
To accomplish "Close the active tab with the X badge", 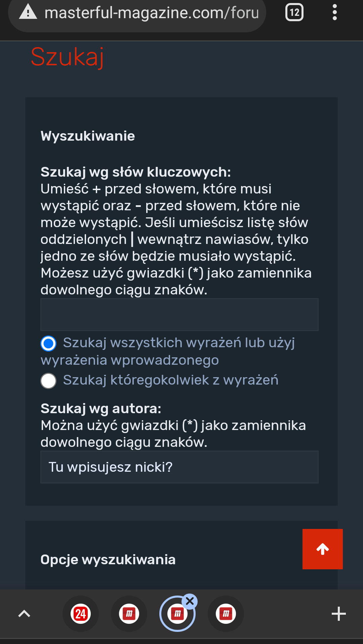I will tap(190, 601).
